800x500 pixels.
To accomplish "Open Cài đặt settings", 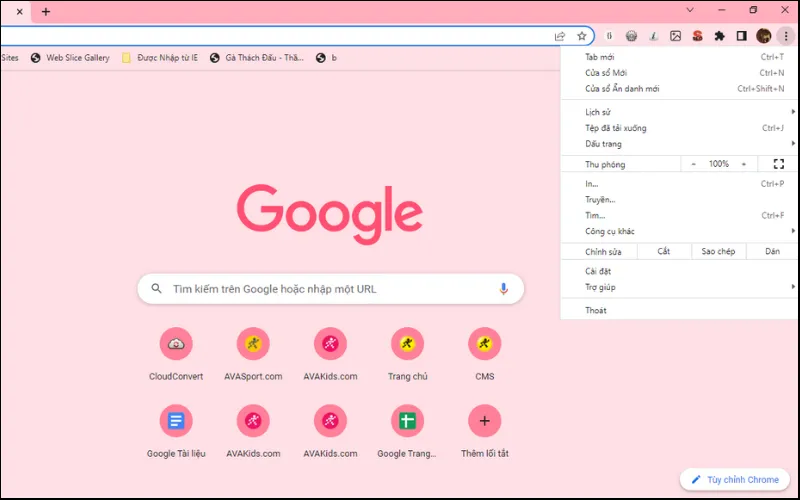I will point(679,271).
